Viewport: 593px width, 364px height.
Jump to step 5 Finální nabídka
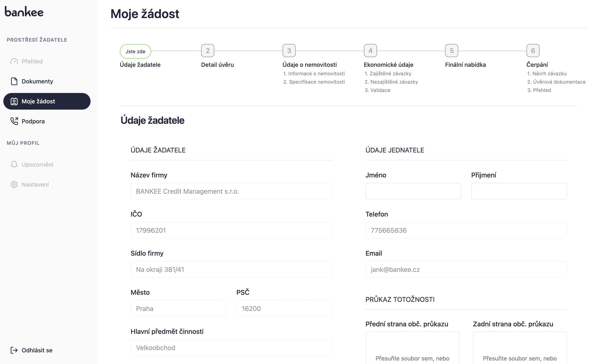[x=451, y=51]
